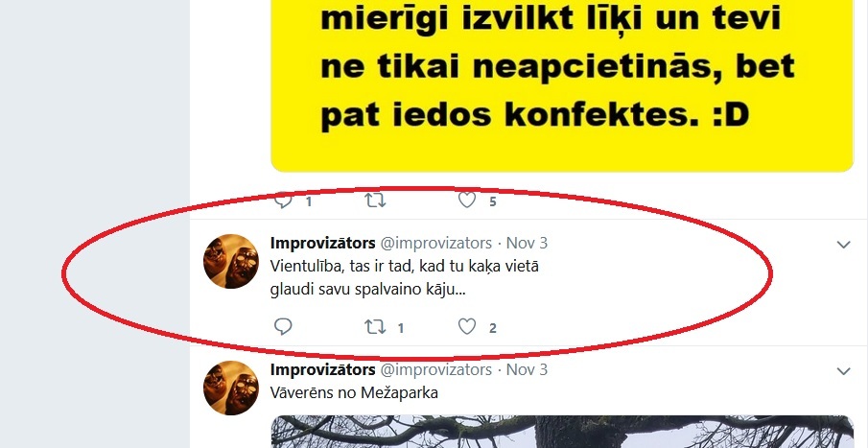Expand options chevron on the Vientulība tweet
868x448 pixels.
click(843, 245)
